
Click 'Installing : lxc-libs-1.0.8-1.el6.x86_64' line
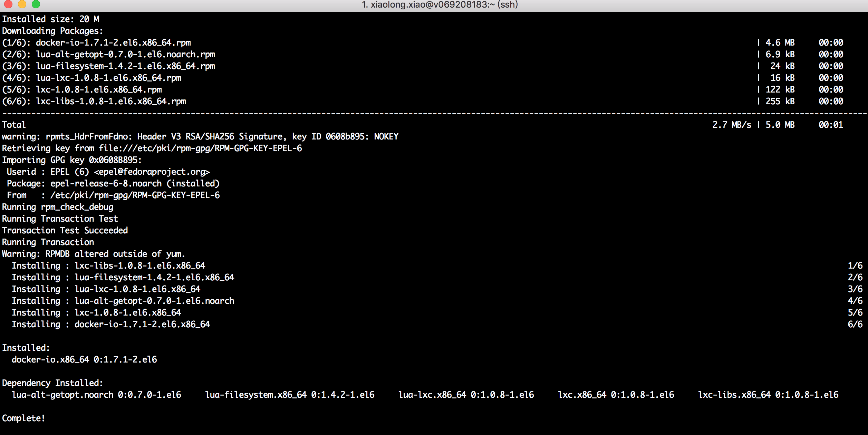[108, 266]
